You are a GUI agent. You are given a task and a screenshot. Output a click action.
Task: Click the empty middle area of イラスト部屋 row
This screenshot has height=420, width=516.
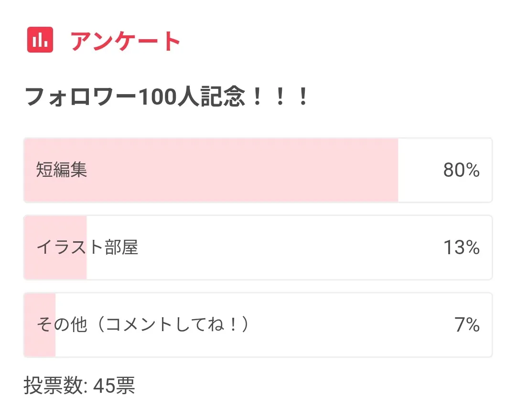(x=287, y=248)
